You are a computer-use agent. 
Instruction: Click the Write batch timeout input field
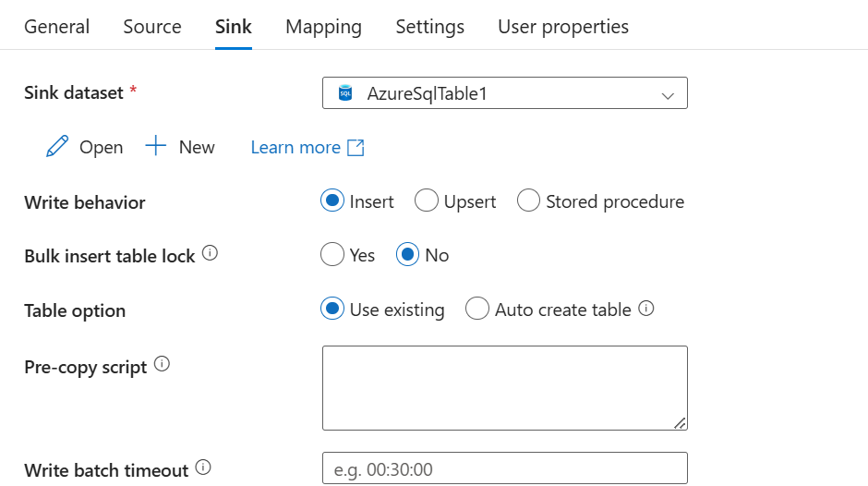click(504, 468)
